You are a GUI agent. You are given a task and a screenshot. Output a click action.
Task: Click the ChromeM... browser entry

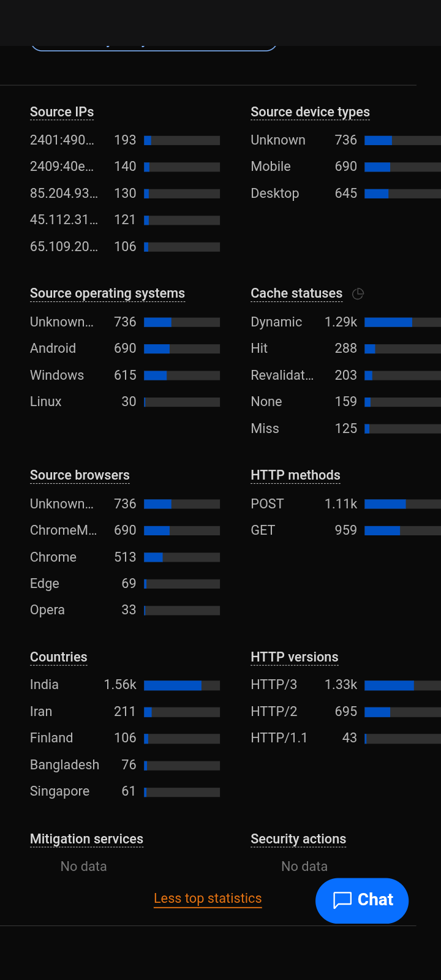click(x=63, y=530)
